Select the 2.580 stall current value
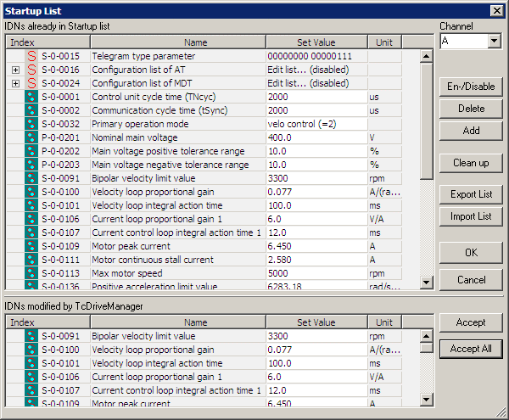 pyautogui.click(x=279, y=260)
